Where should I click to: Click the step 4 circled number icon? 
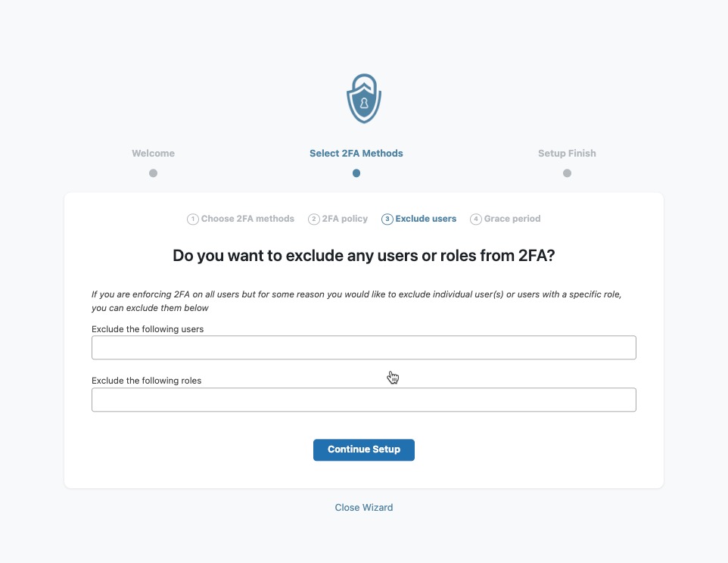[476, 219]
